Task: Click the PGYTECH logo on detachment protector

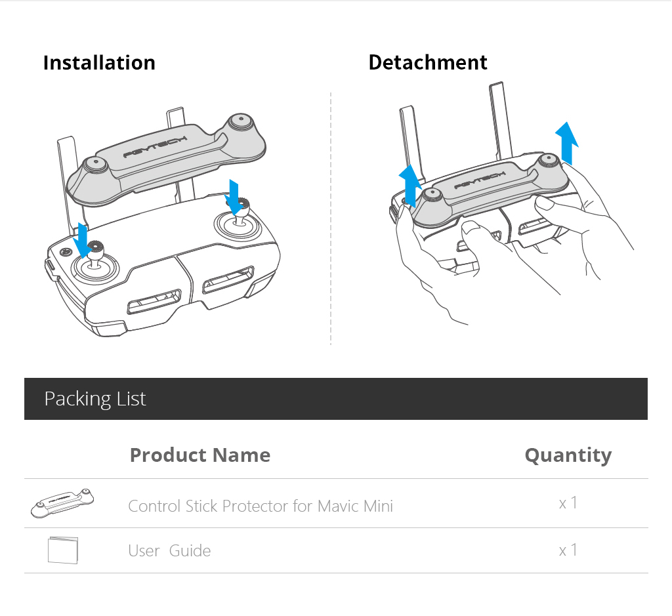Action: click(x=480, y=180)
